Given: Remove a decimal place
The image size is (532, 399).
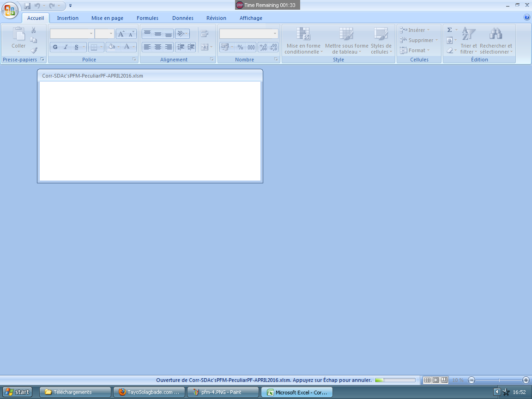Looking at the screenshot, I should point(273,47).
